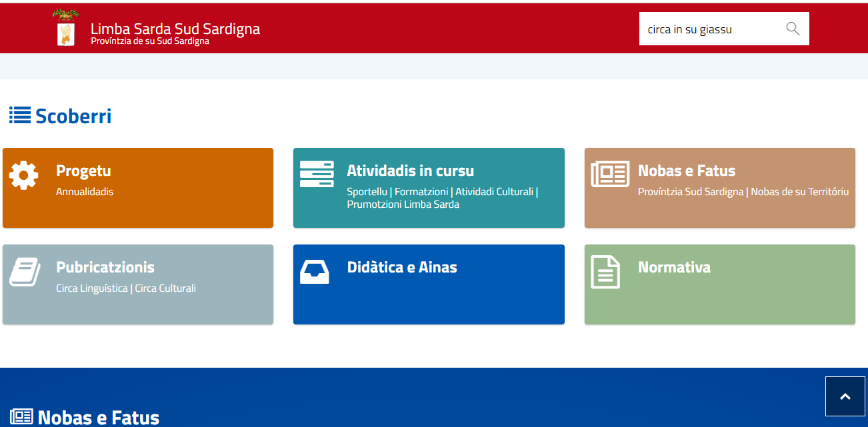This screenshot has height=427, width=868.
Task: Open Atividadi Culturali link
Action: coord(494,192)
